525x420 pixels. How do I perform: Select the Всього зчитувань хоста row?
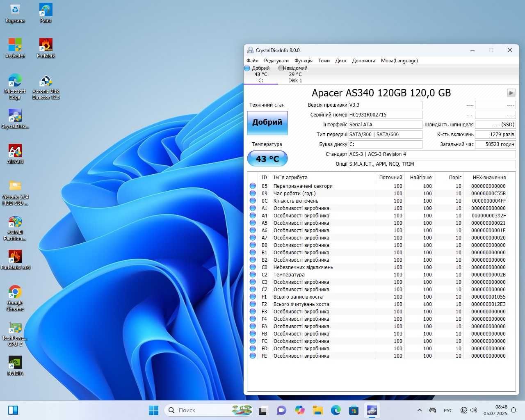(x=377, y=304)
